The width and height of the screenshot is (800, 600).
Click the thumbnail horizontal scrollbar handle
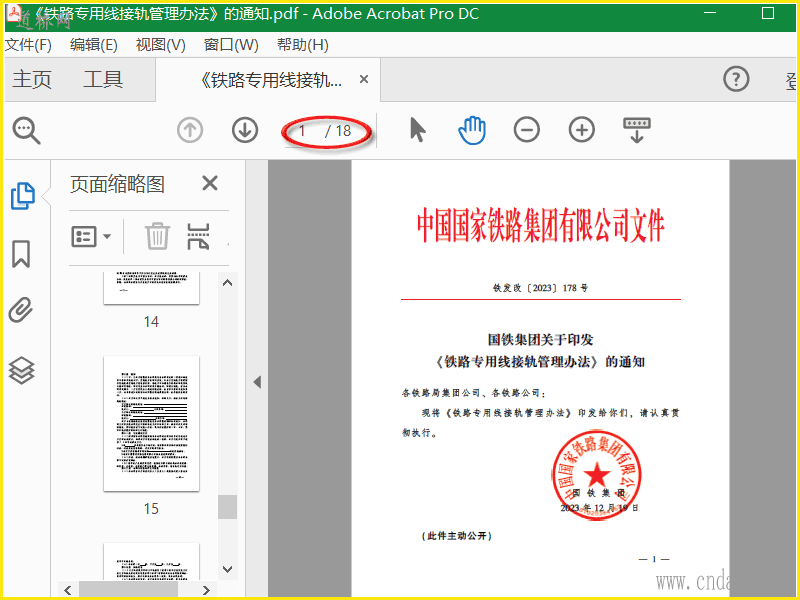click(x=128, y=590)
